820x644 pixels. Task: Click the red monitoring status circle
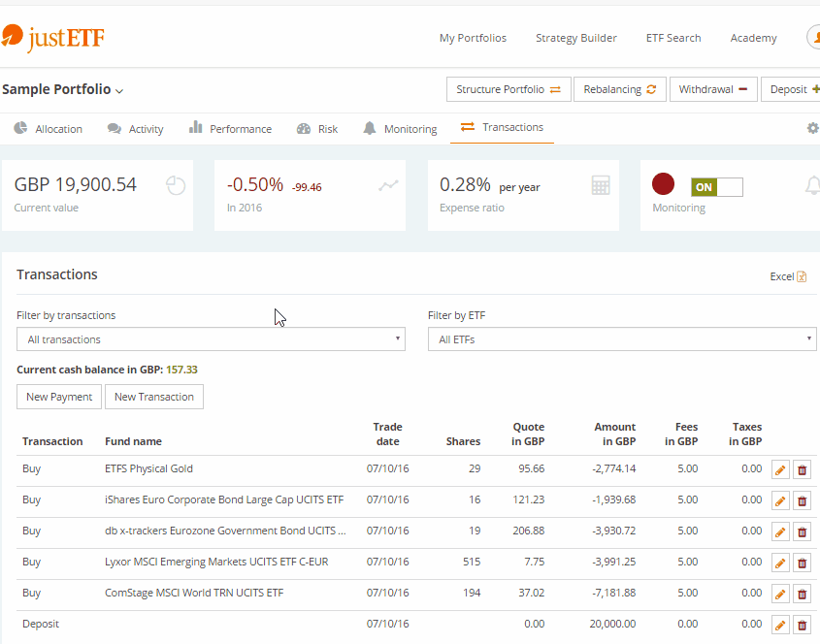coord(664,184)
